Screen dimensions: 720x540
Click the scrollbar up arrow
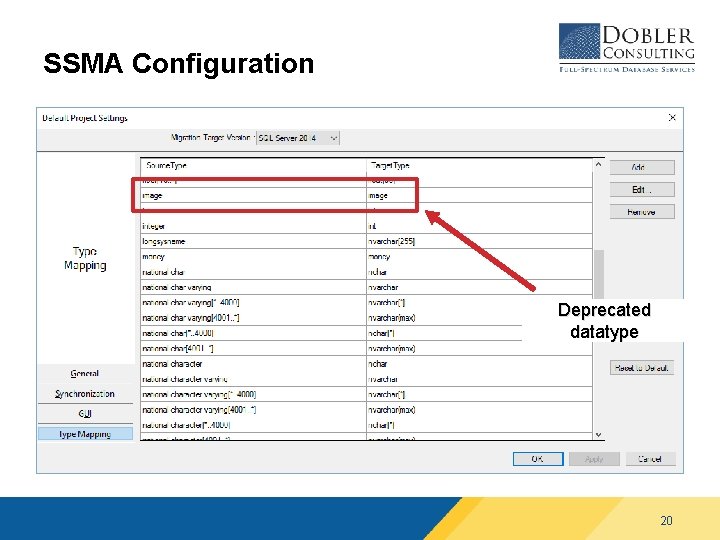coord(598,164)
